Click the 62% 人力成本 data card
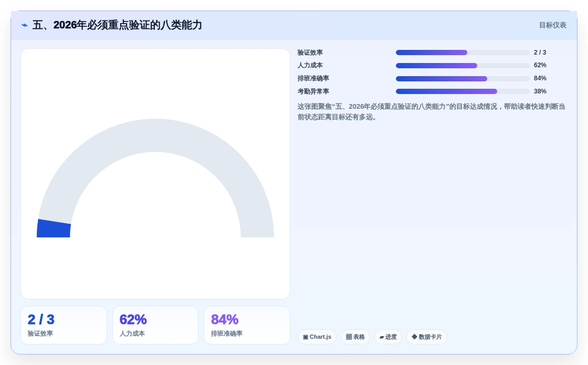 [155, 325]
